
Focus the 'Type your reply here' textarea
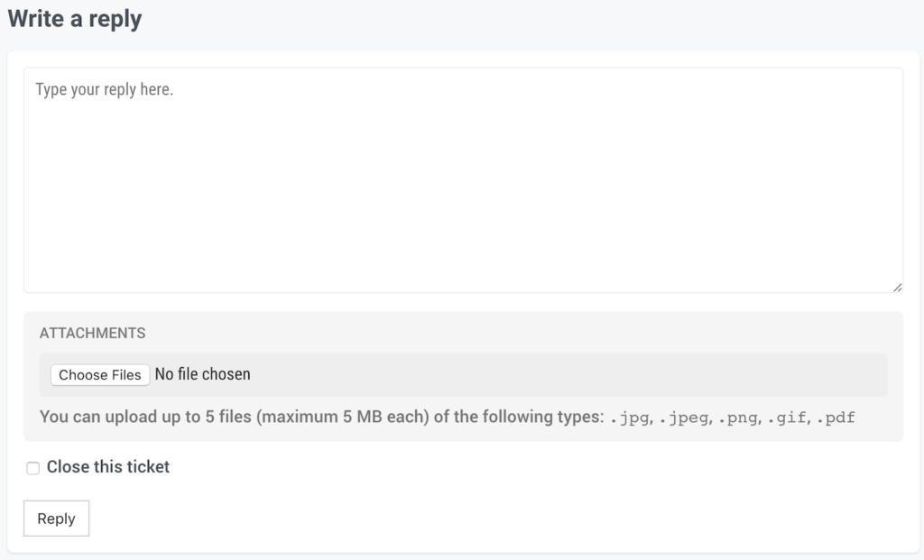coord(463,180)
